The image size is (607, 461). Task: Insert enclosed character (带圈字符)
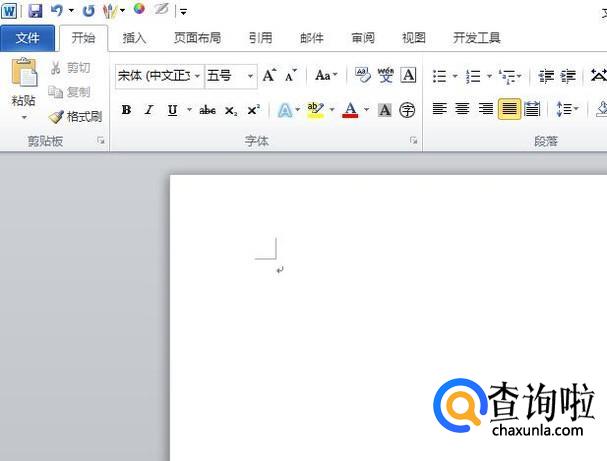click(407, 110)
